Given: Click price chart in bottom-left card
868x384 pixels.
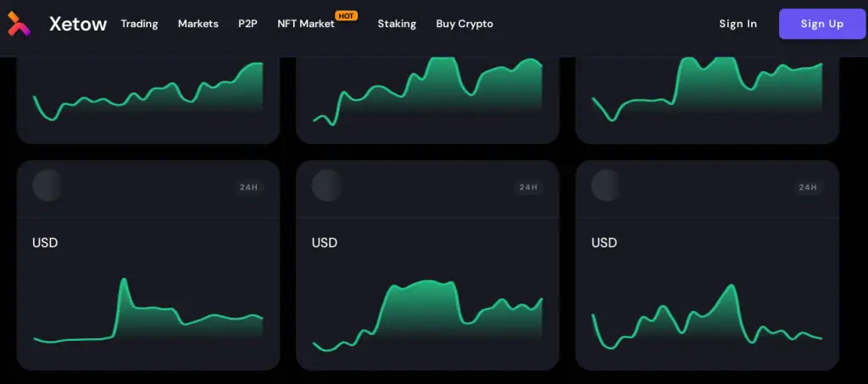Looking at the screenshot, I should [x=148, y=318].
